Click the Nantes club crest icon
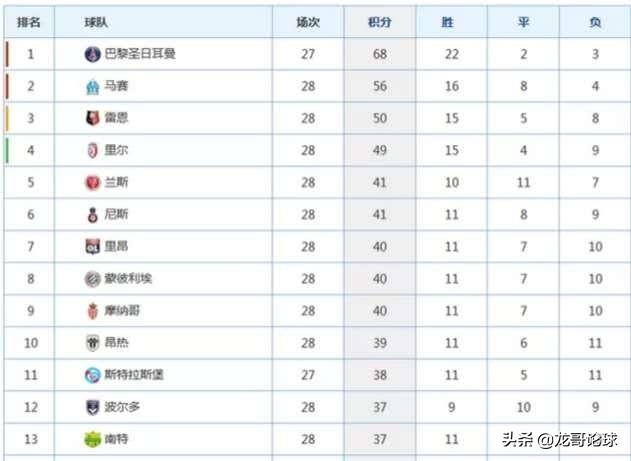Image resolution: width=631 pixels, height=461 pixels. tap(93, 439)
